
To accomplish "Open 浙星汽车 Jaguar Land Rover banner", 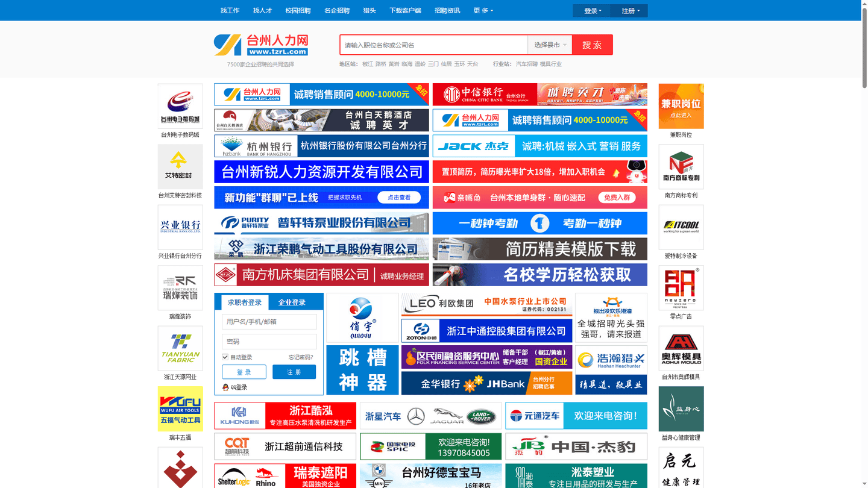I will pyautogui.click(x=431, y=416).
